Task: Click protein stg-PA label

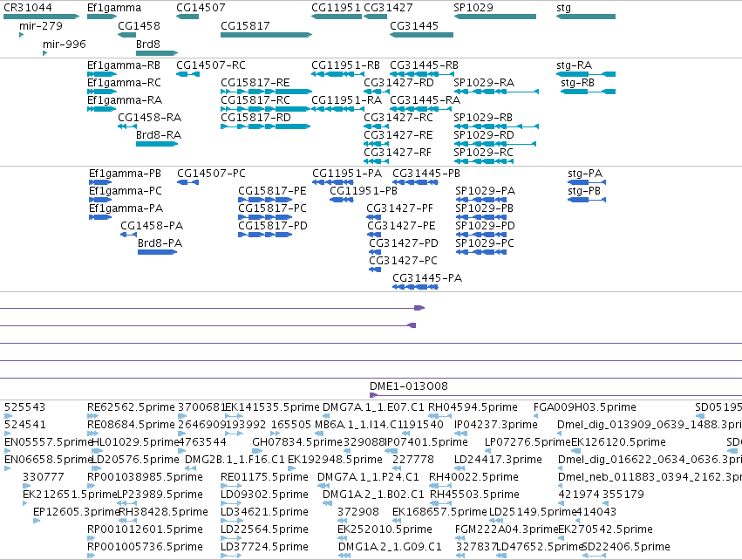Action: [x=585, y=174]
